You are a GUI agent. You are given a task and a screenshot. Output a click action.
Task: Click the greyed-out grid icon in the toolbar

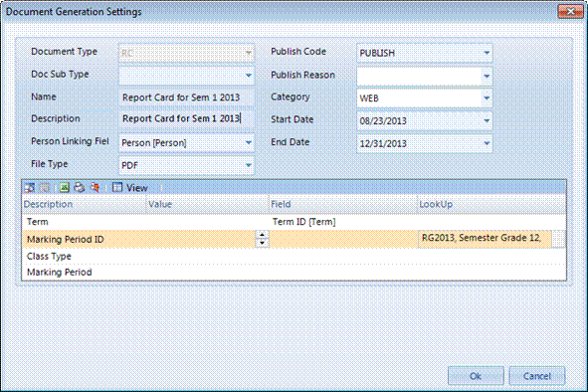pos(45,188)
